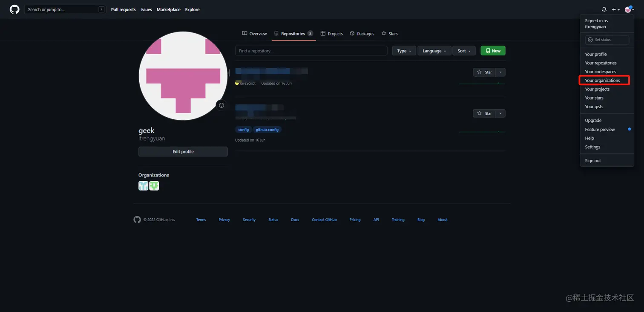Click the GitHub logo in the footer
Viewport: 644px width, 312px height.
pyautogui.click(x=137, y=220)
